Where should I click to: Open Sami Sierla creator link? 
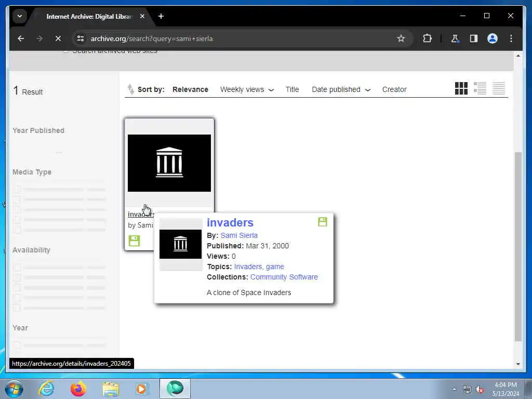[x=239, y=235]
